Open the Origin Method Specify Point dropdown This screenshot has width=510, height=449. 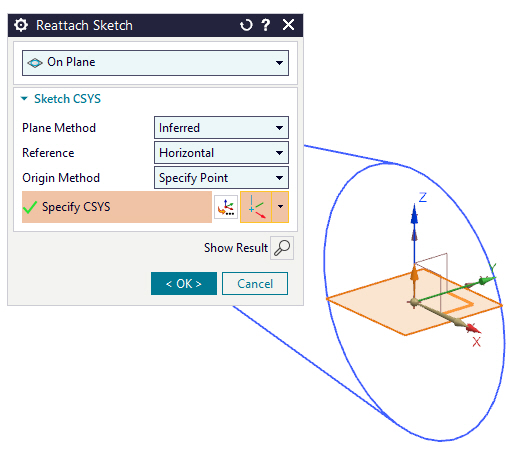221,178
